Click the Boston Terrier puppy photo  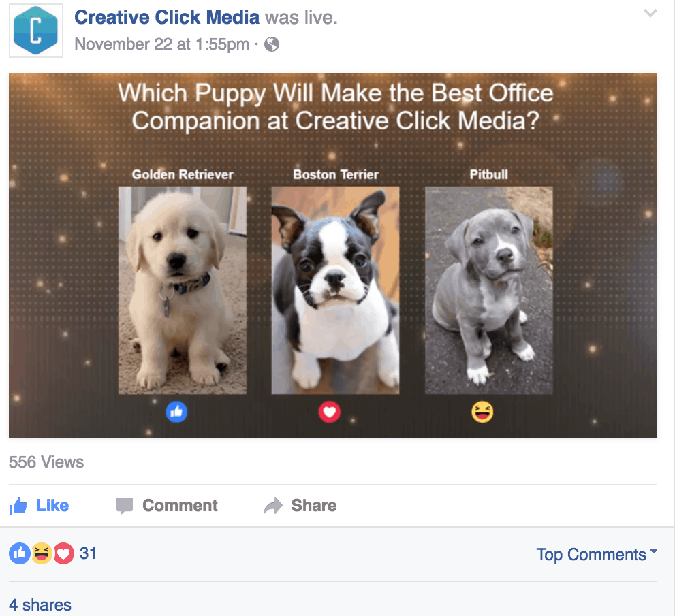click(335, 291)
